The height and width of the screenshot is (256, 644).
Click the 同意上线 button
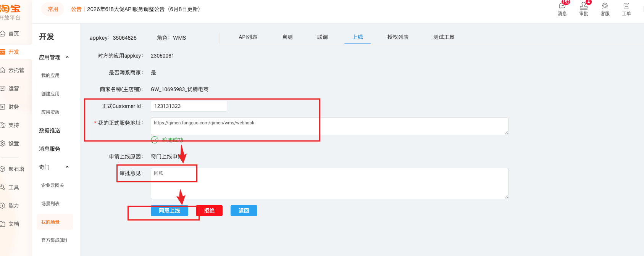tap(169, 211)
